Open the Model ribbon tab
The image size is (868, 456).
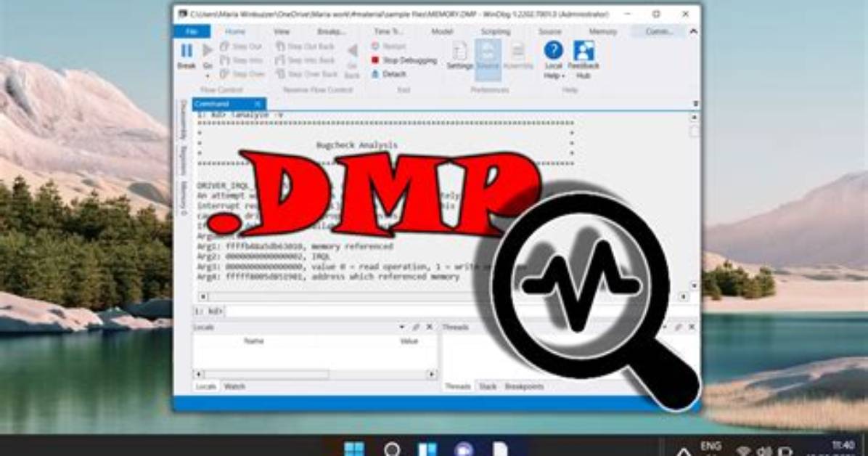click(442, 31)
